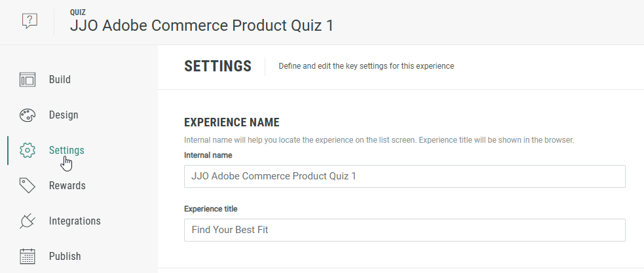Click the Build layout icon

[x=27, y=80]
